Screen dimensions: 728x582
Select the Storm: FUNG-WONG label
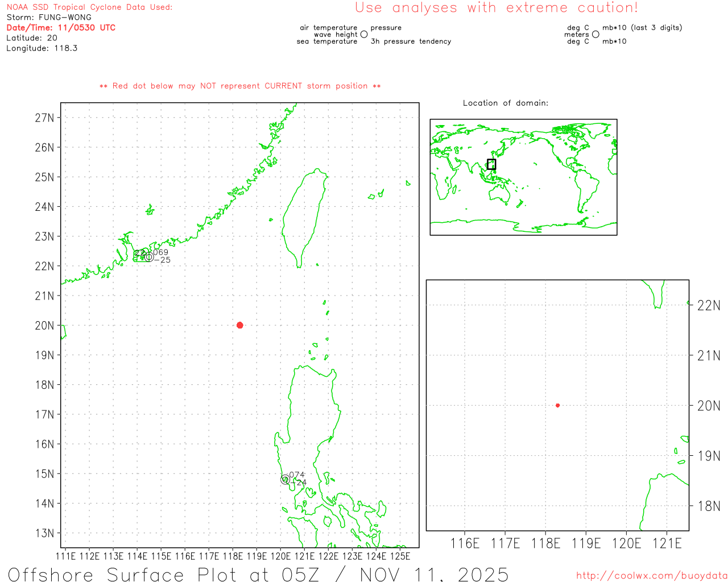(49, 17)
